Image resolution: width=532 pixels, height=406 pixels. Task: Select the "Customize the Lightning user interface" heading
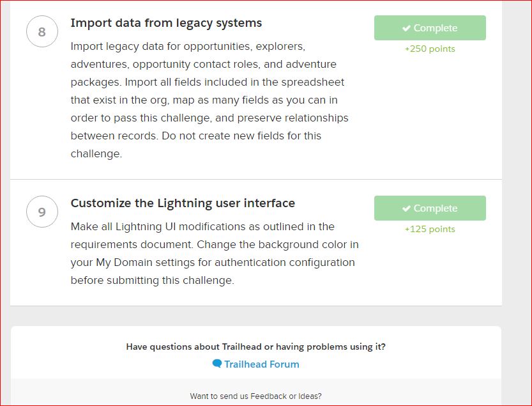(x=183, y=203)
